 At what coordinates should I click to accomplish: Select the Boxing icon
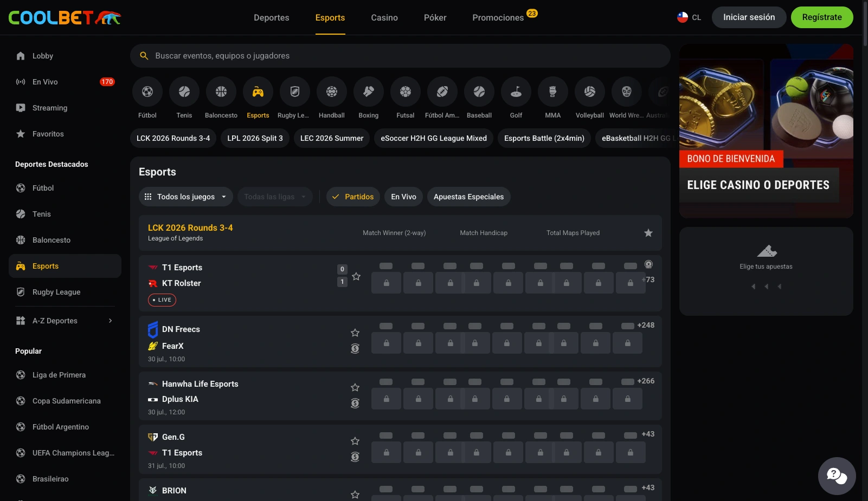369,92
